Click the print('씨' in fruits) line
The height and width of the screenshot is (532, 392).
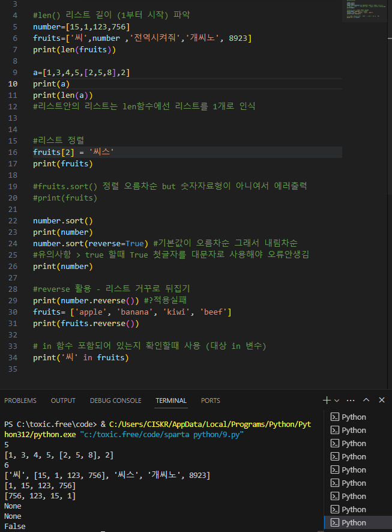[x=80, y=358]
